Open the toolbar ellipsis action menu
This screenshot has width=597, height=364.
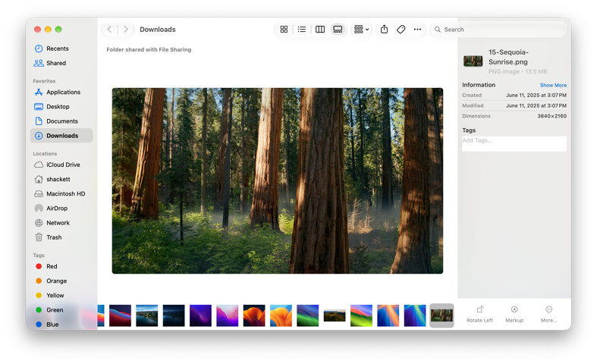(x=417, y=30)
